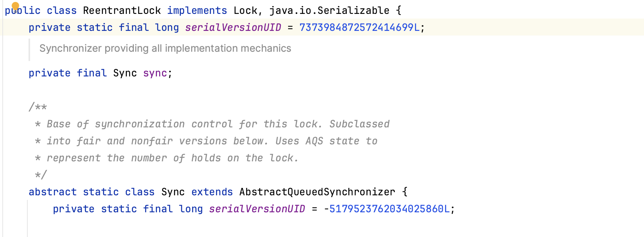Screen dimensions: 644x237
Task: Click the Lock interface reference
Action: coord(245,10)
